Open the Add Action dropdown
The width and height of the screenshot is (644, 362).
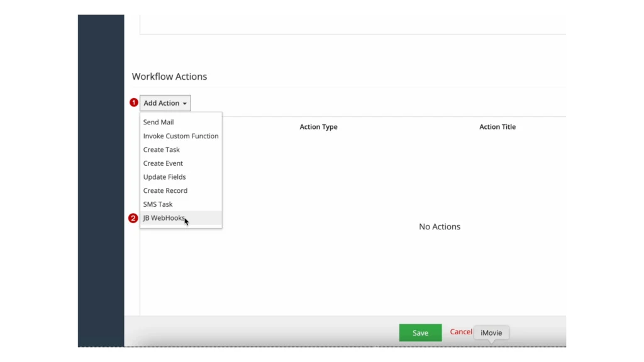pos(161,102)
